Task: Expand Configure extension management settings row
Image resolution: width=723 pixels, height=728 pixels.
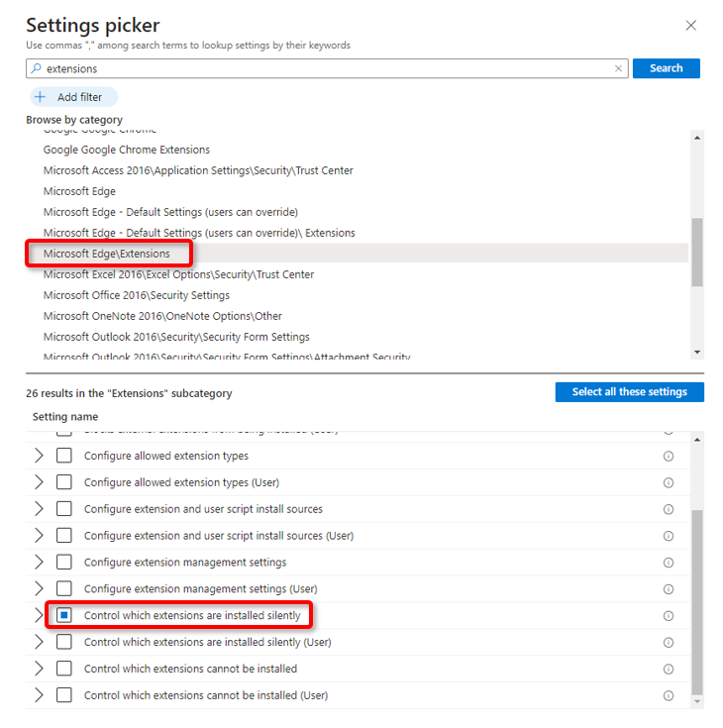Action: click(40, 563)
